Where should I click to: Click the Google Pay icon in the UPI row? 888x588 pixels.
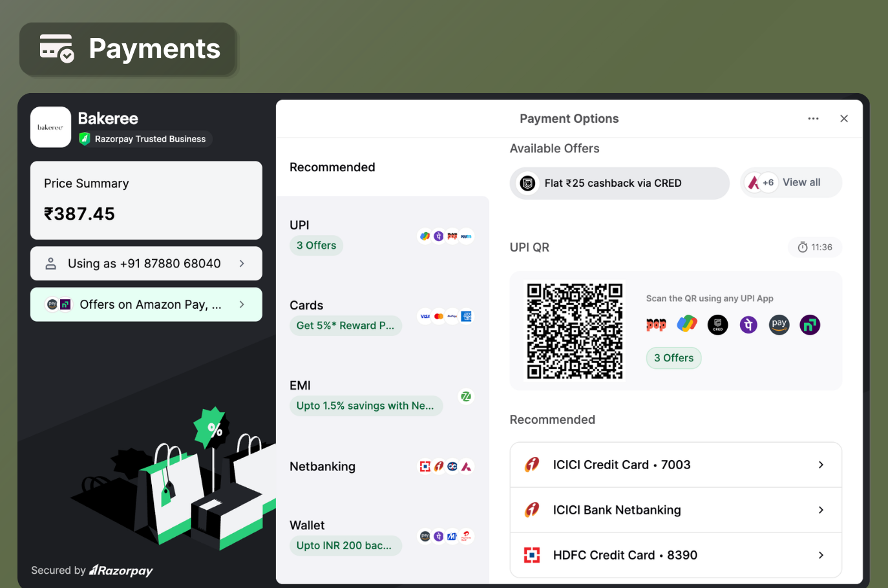[425, 236]
